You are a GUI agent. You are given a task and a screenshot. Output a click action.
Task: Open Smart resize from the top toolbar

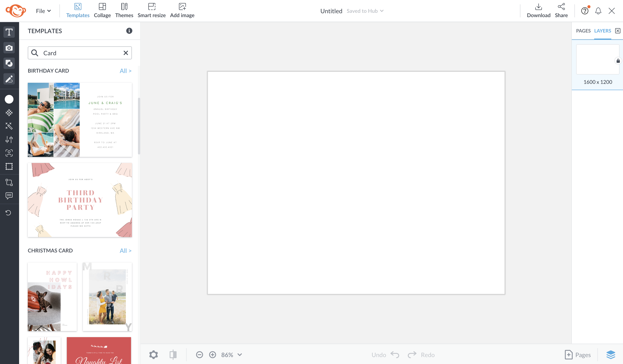click(x=152, y=10)
